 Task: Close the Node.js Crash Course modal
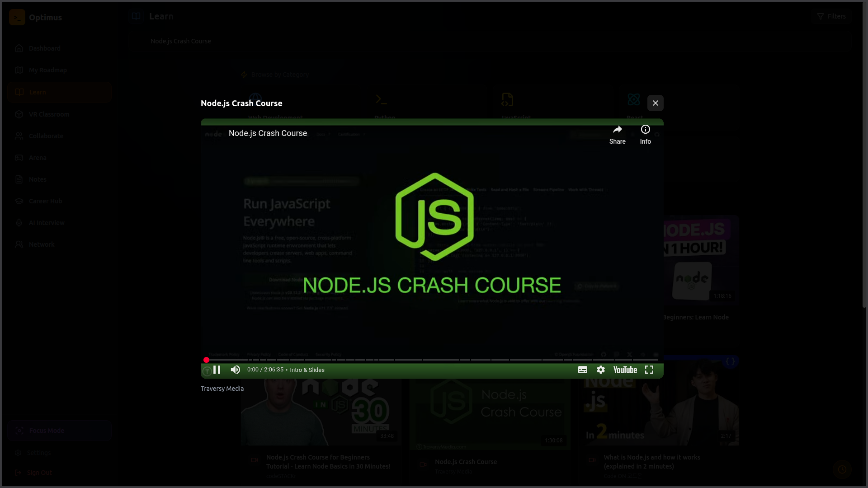tap(655, 103)
